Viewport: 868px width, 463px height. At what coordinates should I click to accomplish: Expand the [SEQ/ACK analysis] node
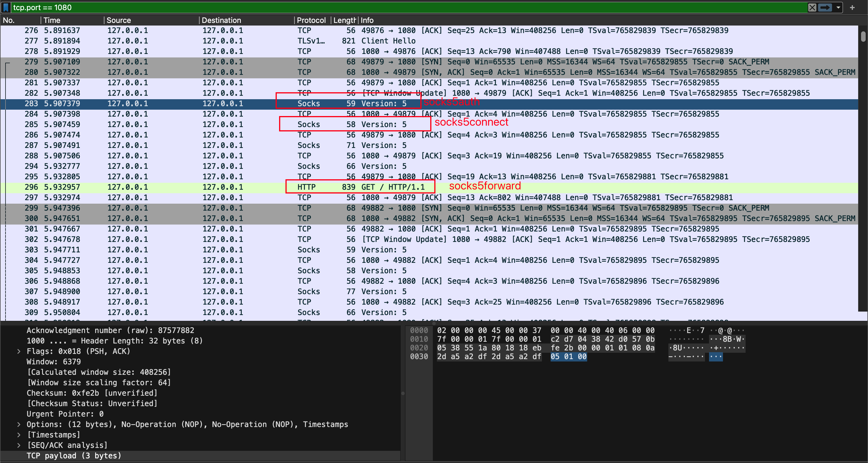click(19, 445)
